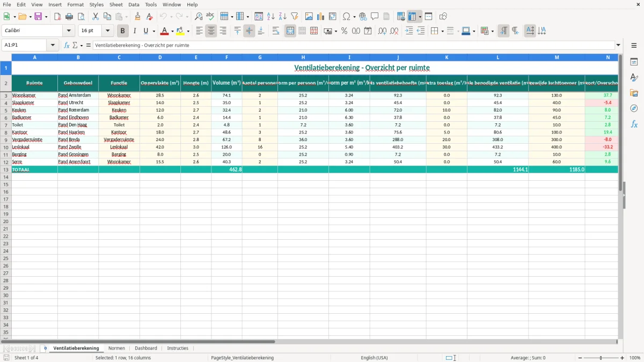Image resolution: width=644 pixels, height=362 pixels.
Task: Expand the Name Box dropdown
Action: 53,45
